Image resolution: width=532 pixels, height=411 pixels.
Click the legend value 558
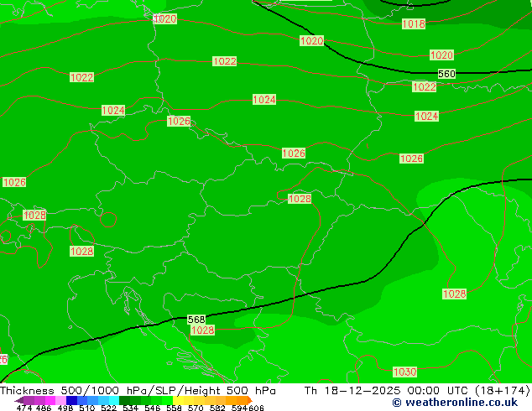coord(174,408)
